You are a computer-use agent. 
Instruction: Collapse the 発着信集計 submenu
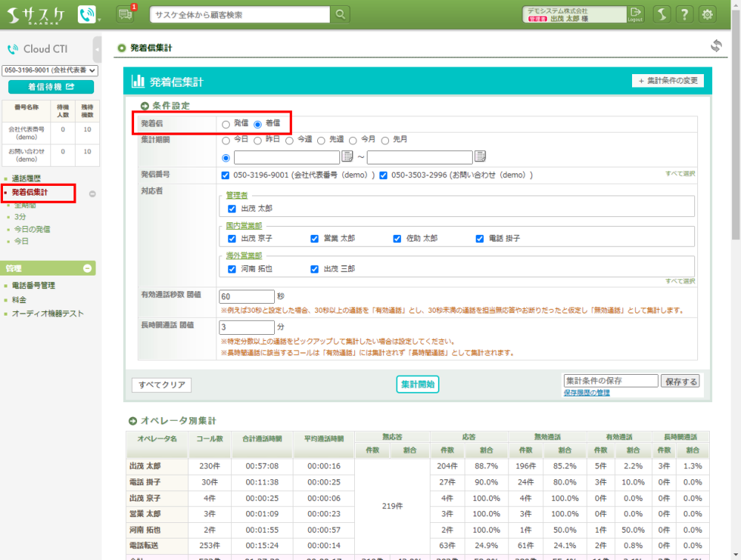tap(93, 194)
